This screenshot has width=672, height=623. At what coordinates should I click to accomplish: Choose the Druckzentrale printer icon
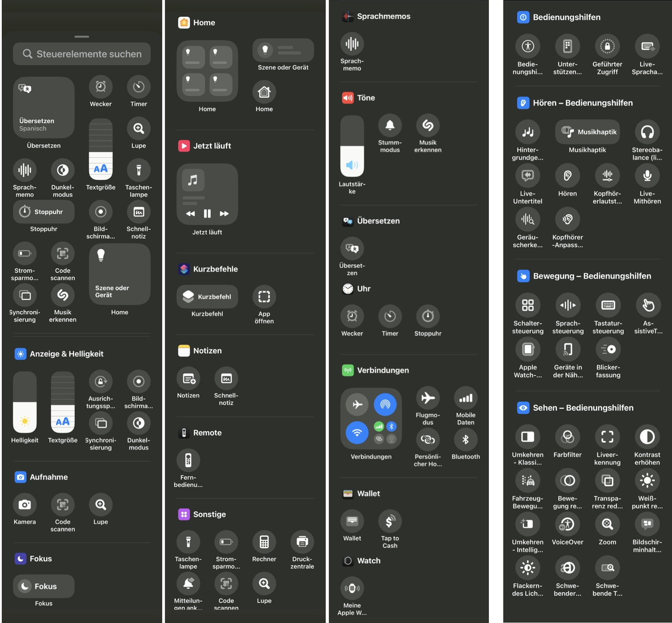click(x=302, y=542)
